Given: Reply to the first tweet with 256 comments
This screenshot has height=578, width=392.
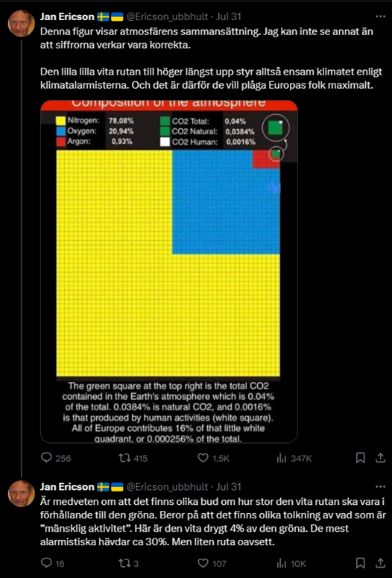Looking at the screenshot, I should coord(56,458).
